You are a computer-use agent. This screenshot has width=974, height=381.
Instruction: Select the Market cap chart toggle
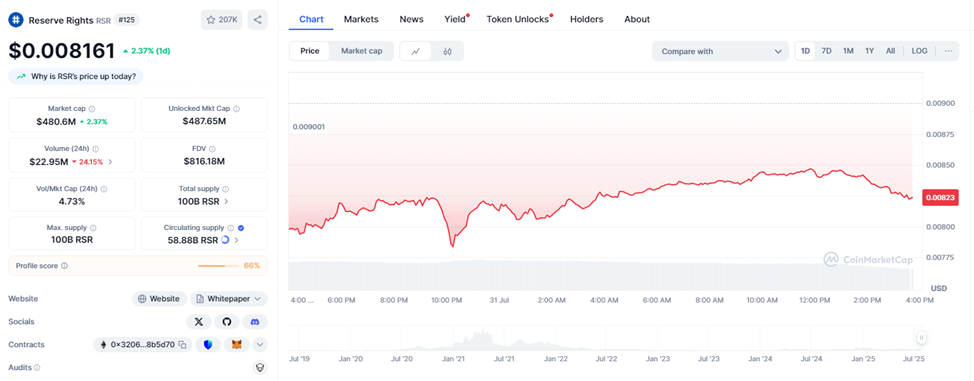click(x=362, y=51)
